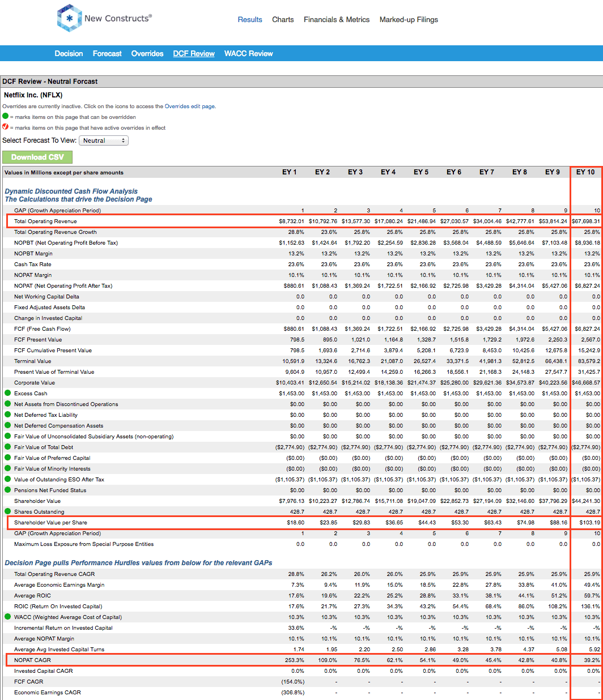Screen dimensions: 603x700
Task: Open override icon for Shares Outstanding
Action: pyautogui.click(x=8, y=511)
